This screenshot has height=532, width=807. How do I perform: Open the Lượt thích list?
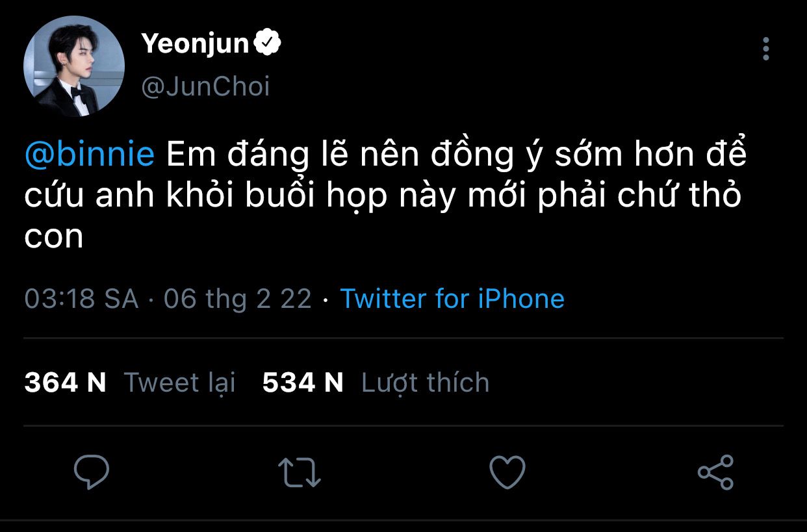tap(425, 382)
